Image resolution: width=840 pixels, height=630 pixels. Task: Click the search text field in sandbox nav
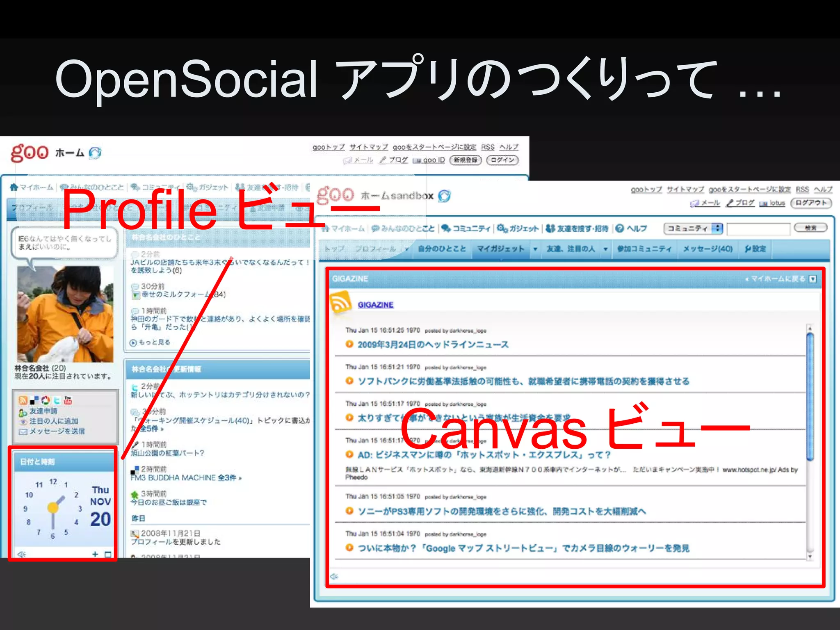coord(758,228)
